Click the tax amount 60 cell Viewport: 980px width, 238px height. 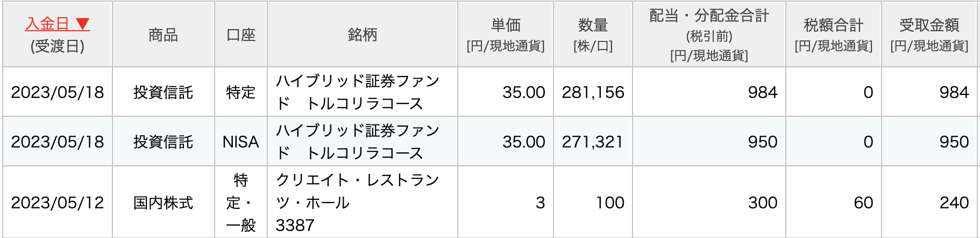tap(863, 202)
